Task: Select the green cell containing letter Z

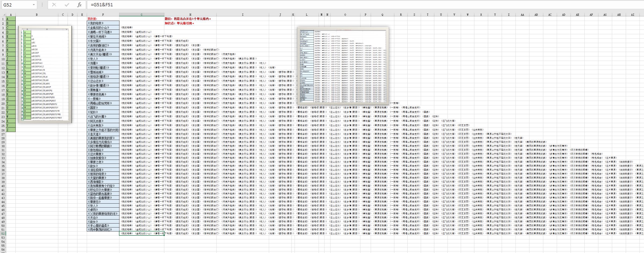Action: (11, 130)
